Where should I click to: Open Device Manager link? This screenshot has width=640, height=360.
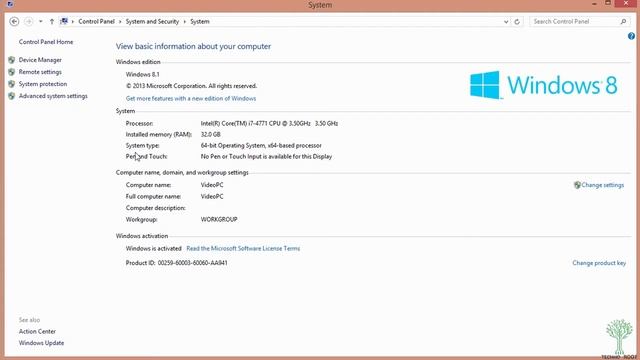(40, 60)
